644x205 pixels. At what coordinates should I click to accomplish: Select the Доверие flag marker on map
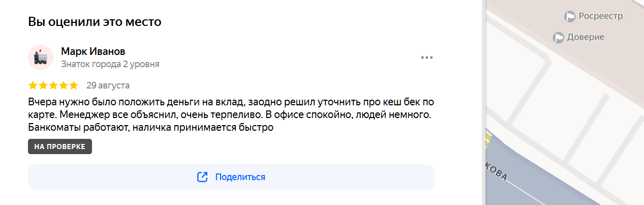coord(559,37)
